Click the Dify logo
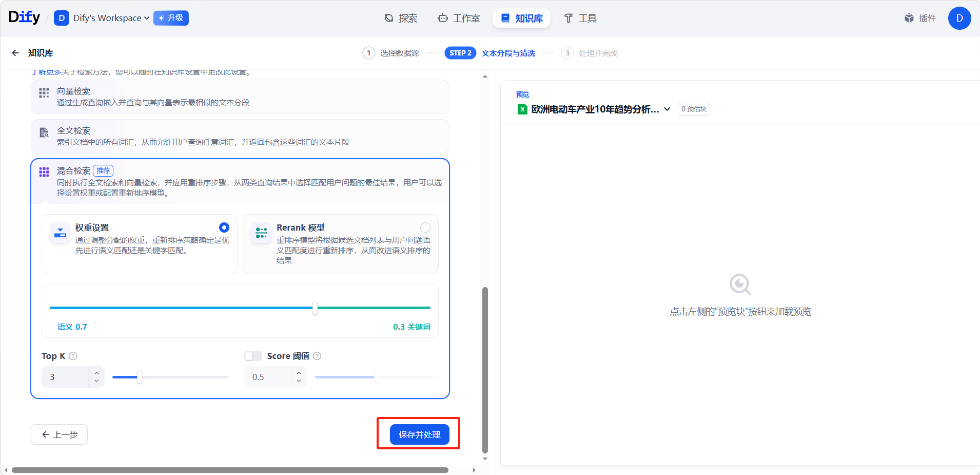The height and width of the screenshot is (475, 980). pos(24,17)
